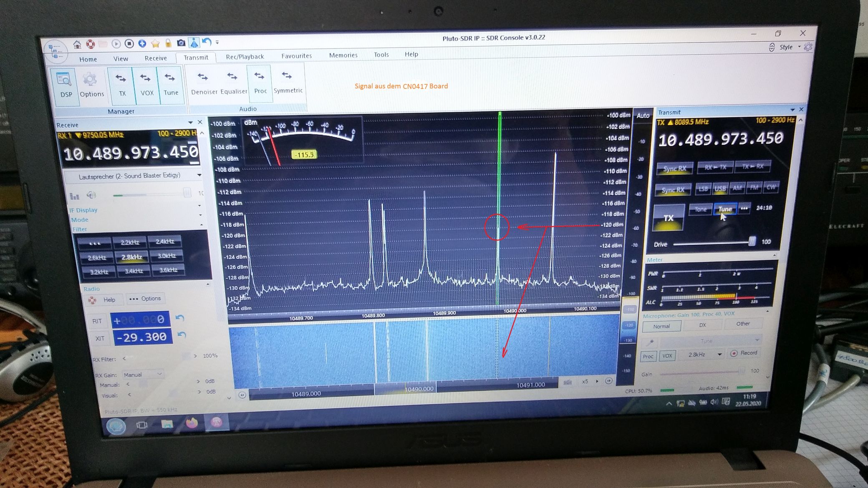Screen dimensions: 868x488
Task: Toggle the Proc audio processor
Action: pyautogui.click(x=260, y=83)
